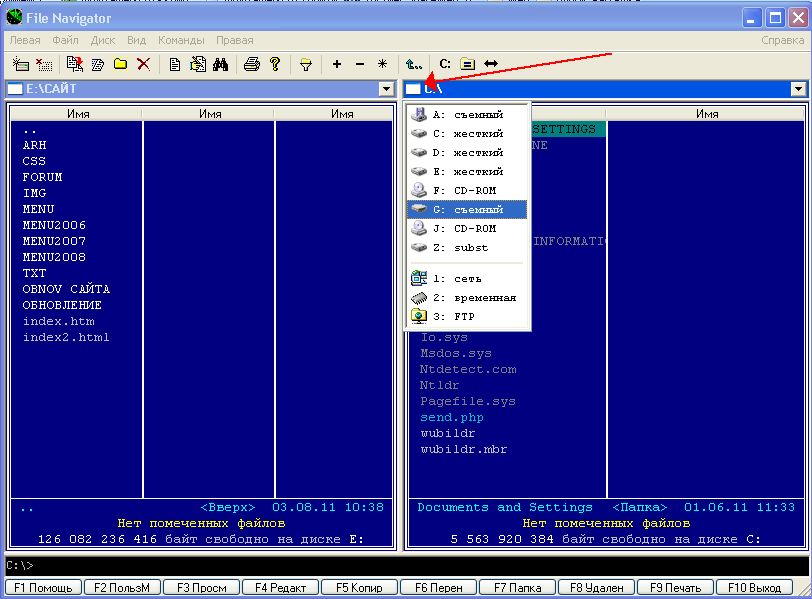The image size is (812, 599).
Task: Click the C: drive toolbar button
Action: [445, 64]
